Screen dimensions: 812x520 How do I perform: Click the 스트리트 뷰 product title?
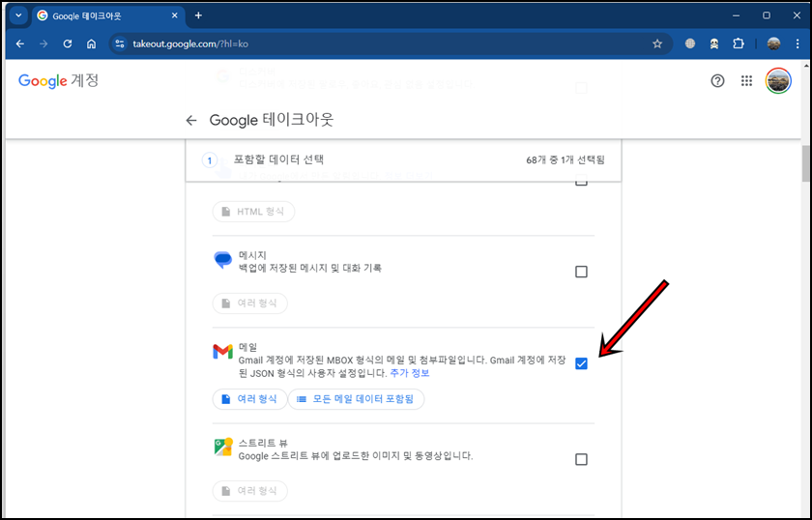click(x=263, y=444)
